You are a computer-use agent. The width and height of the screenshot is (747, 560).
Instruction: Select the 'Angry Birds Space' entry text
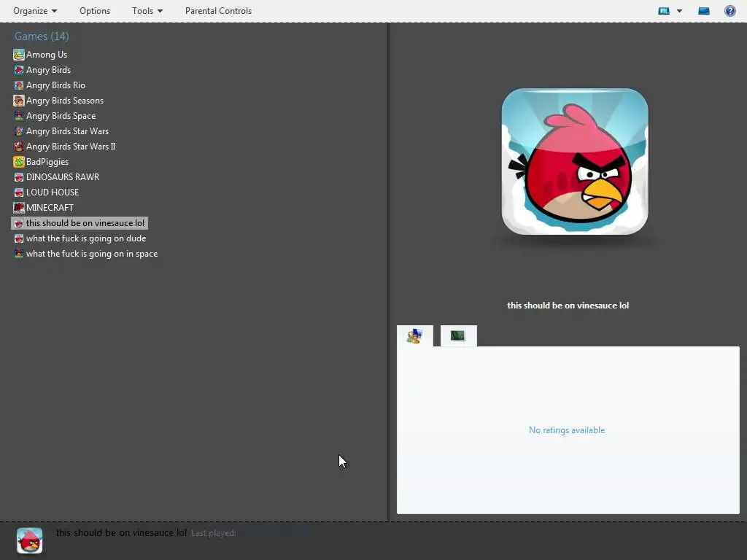click(61, 116)
